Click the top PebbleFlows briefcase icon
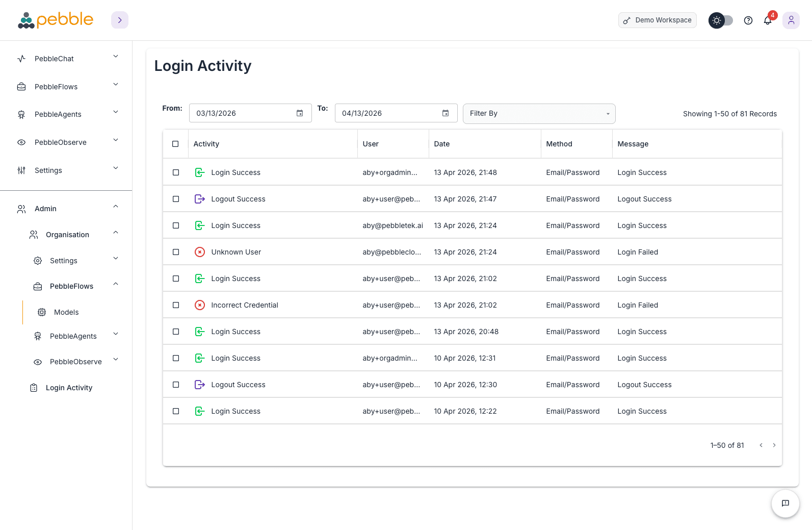The image size is (812, 530). pyautogui.click(x=21, y=87)
